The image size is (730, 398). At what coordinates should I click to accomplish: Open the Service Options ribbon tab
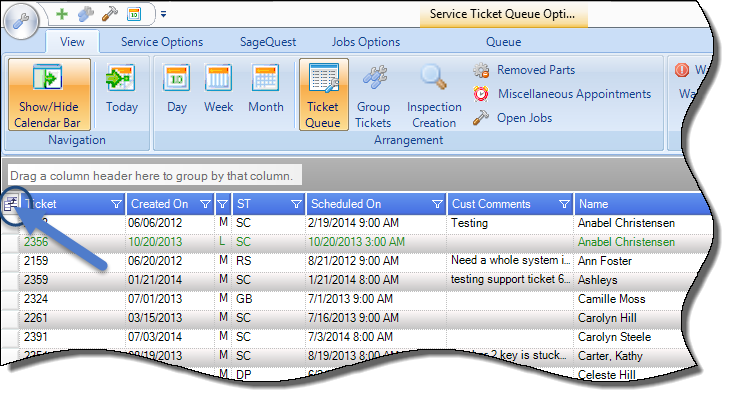tap(162, 42)
